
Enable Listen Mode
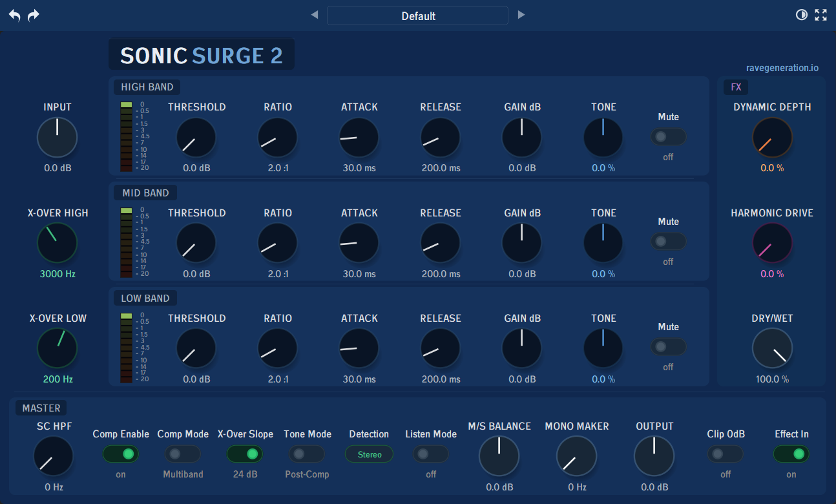pos(430,454)
